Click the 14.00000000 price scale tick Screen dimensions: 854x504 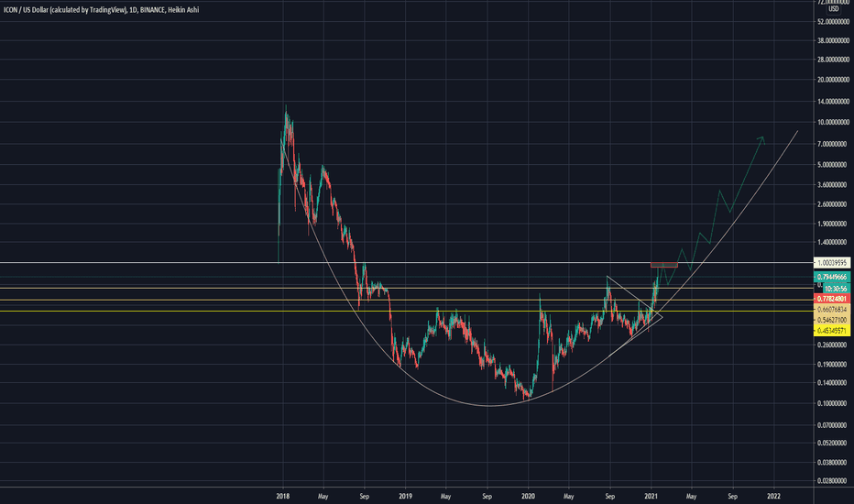point(833,102)
